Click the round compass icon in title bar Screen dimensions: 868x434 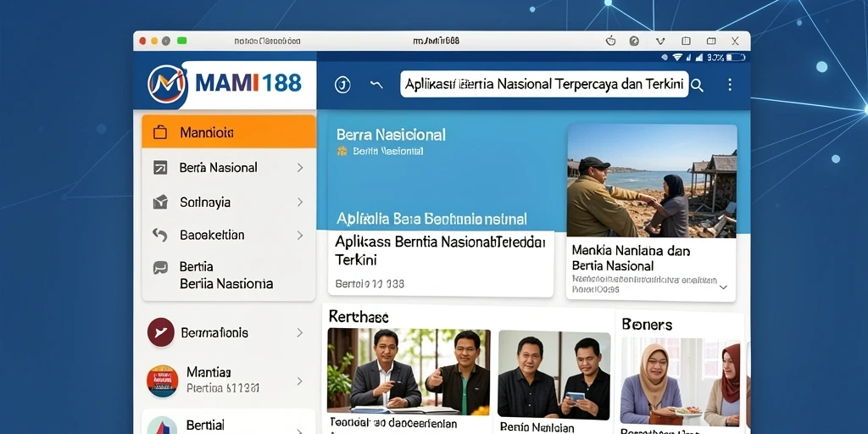(x=634, y=41)
